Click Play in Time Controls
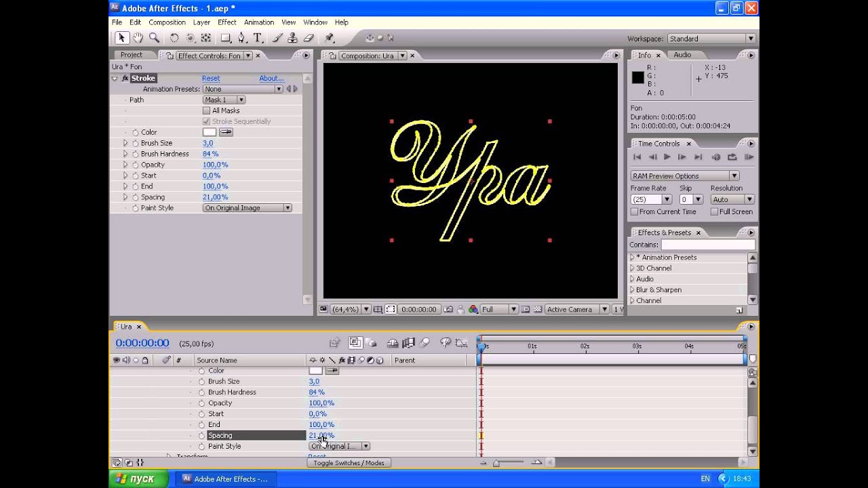 [x=667, y=157]
